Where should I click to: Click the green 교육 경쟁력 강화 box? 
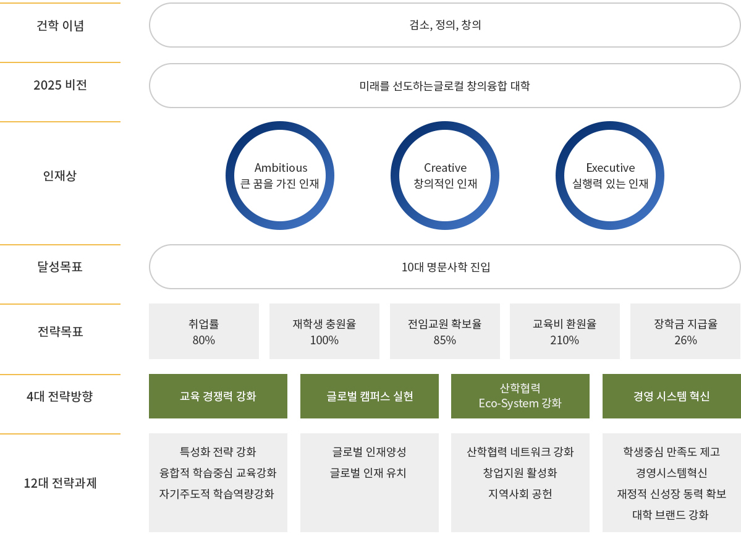point(218,396)
